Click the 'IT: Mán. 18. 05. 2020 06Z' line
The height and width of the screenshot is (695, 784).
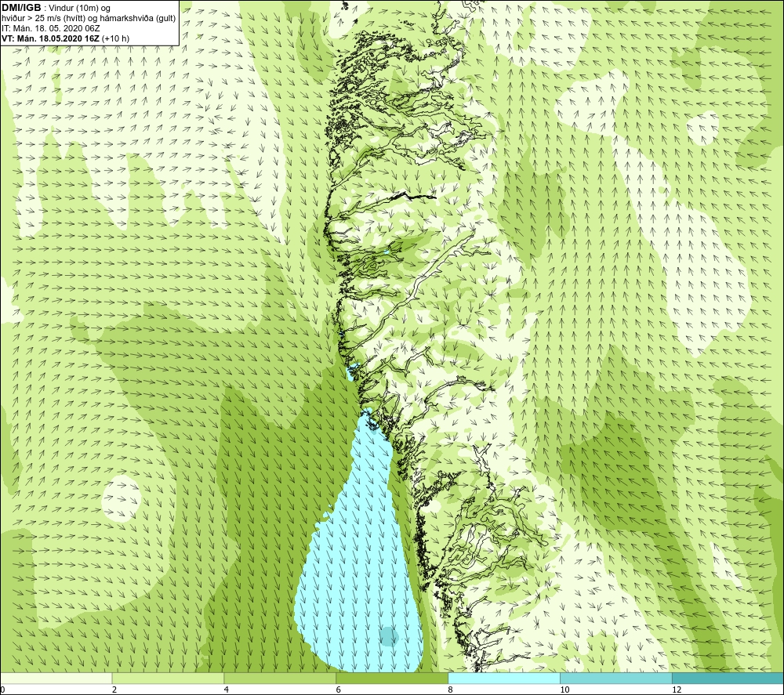tap(50, 28)
